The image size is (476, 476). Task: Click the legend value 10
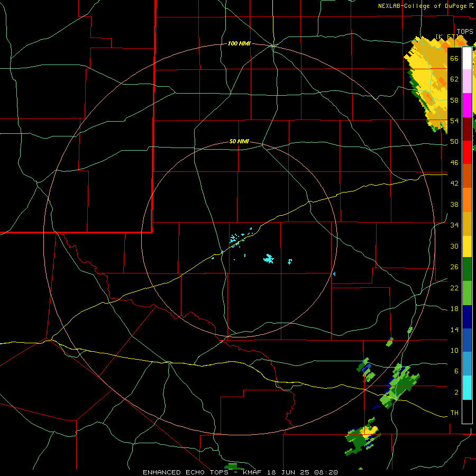(x=454, y=351)
